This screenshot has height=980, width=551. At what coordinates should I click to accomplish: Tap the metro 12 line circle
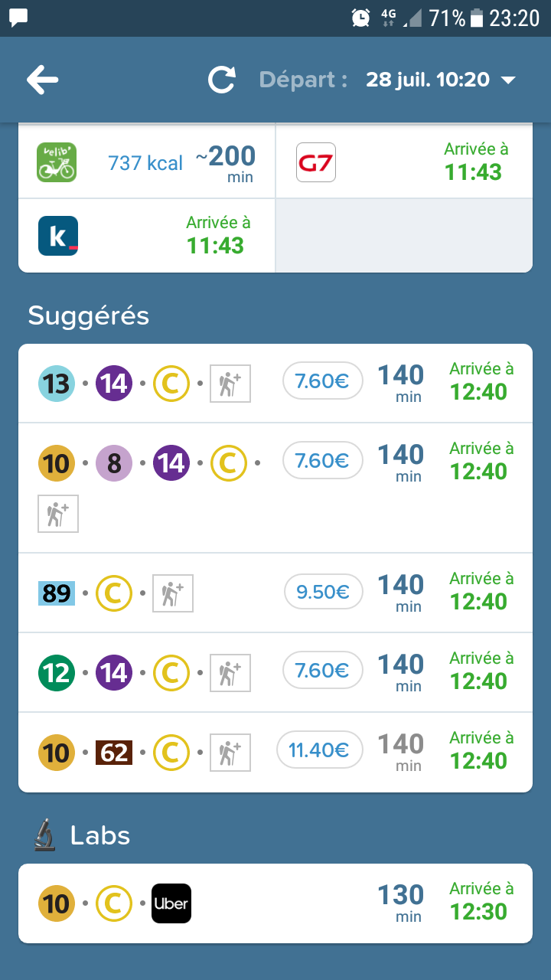[57, 673]
